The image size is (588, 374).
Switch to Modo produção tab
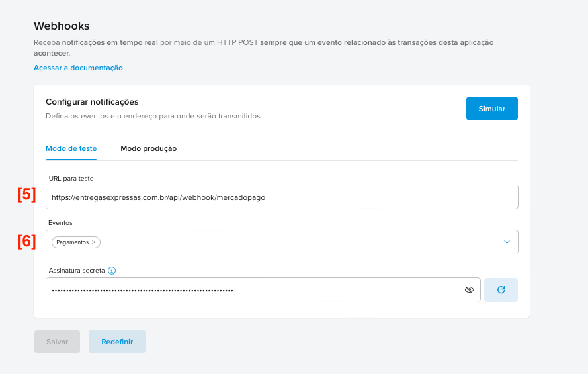(148, 148)
